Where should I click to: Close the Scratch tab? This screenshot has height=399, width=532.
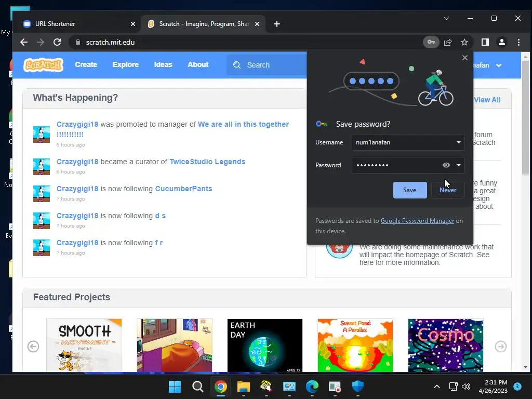tap(257, 24)
